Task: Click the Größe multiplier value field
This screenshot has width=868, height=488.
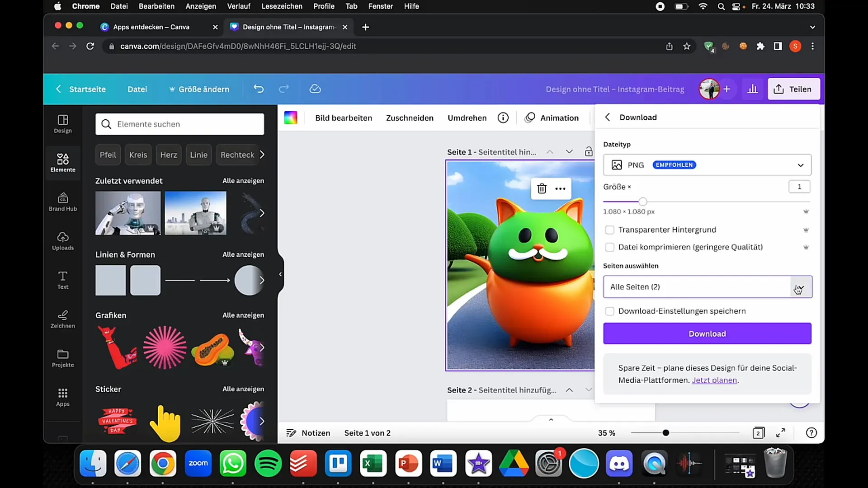Action: 799,187
